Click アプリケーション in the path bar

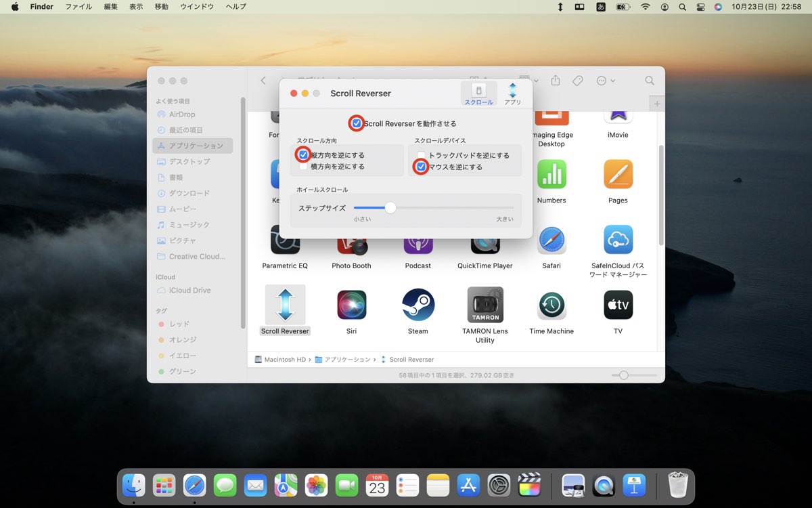click(x=348, y=359)
